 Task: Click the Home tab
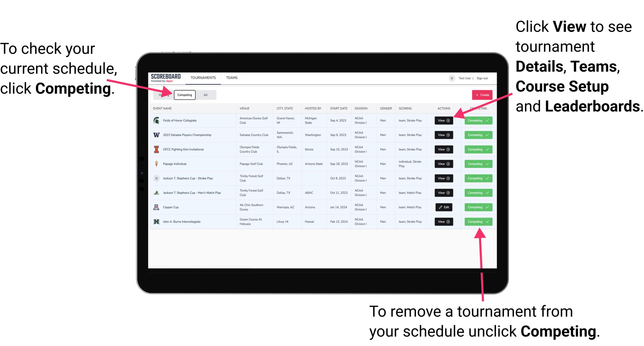pyautogui.click(x=163, y=95)
